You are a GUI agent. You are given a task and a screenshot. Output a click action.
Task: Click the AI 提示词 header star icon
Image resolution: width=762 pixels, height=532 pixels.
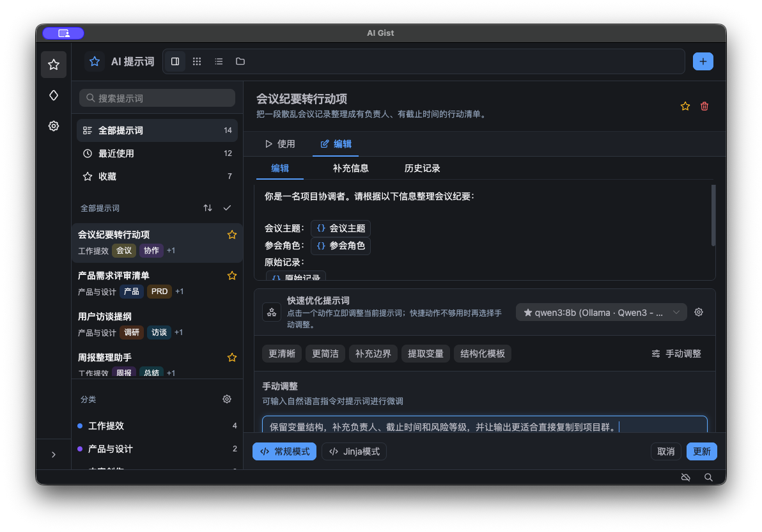tap(94, 61)
